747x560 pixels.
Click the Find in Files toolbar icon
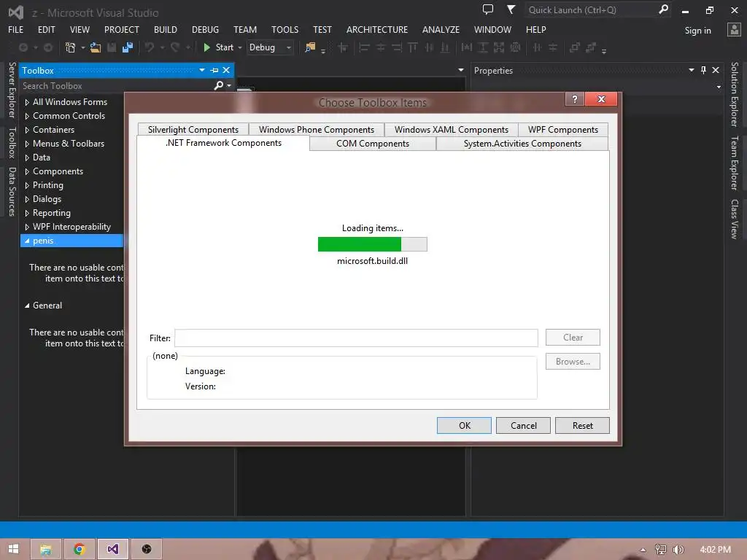(310, 47)
